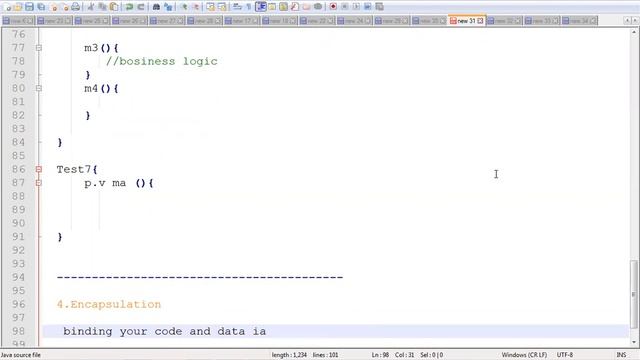Toggle word wrap in toolbar
The width and height of the screenshot is (640, 360).
tap(237, 7)
